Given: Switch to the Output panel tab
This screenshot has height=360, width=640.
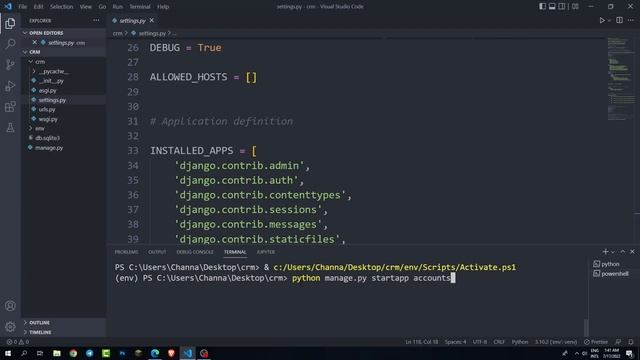Looking at the screenshot, I should [157, 252].
